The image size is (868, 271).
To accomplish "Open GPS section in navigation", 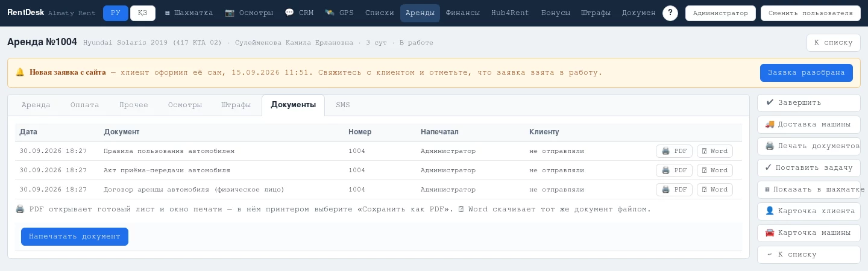I will (x=339, y=13).
